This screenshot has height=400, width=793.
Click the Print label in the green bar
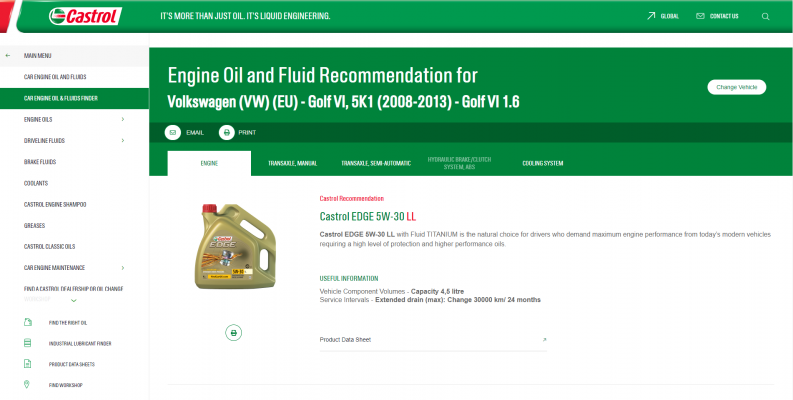coord(247,132)
